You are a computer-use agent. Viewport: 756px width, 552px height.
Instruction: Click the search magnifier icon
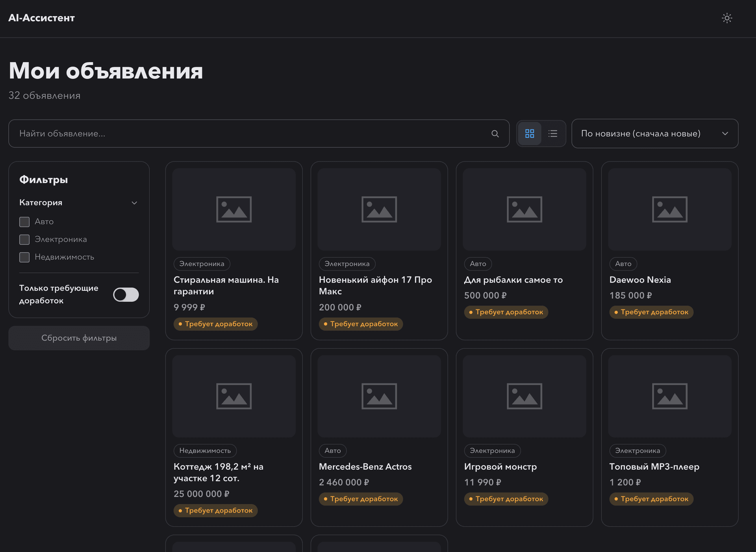tap(495, 134)
